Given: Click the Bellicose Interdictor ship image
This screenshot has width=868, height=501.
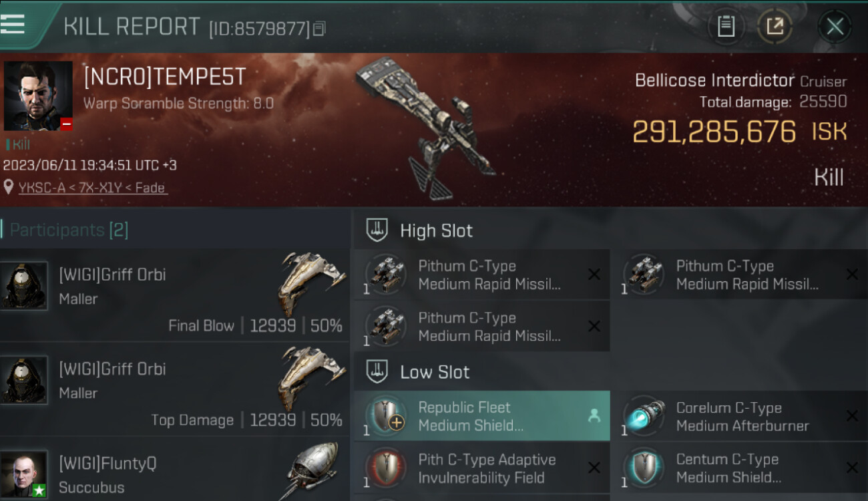Looking at the screenshot, I should coord(427,127).
